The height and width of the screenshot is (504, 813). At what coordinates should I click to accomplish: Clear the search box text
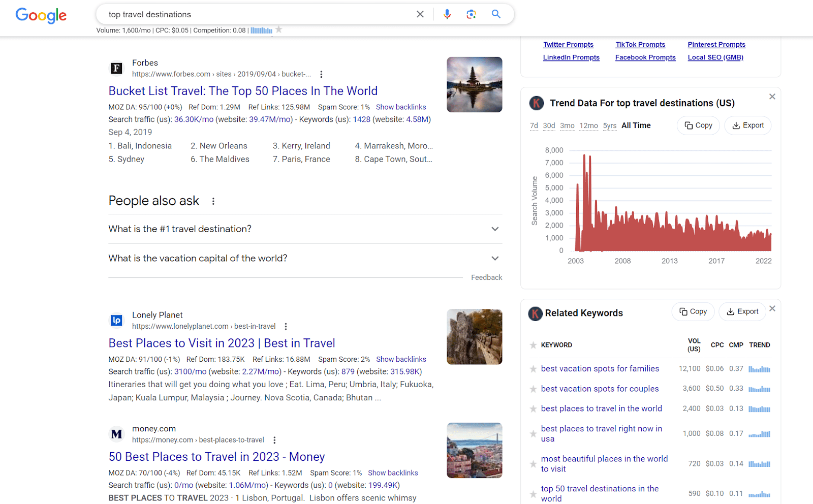(420, 14)
